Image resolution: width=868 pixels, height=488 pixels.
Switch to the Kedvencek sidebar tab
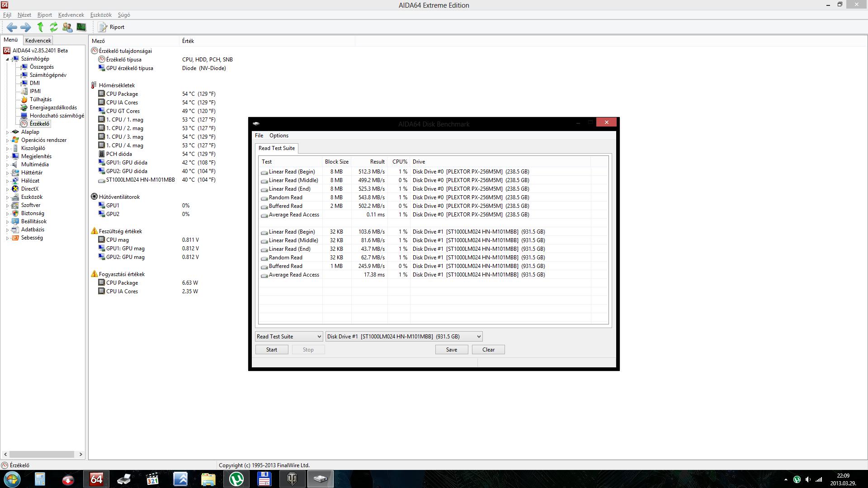click(38, 41)
